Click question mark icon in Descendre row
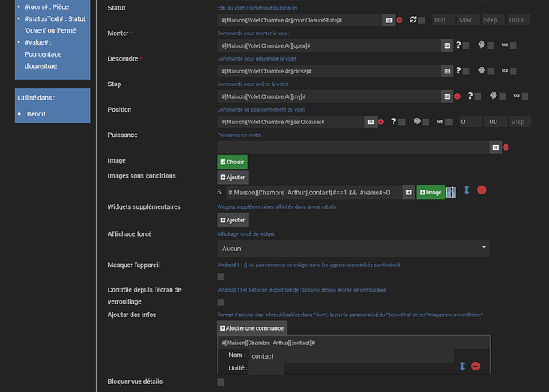Viewport: 549px width, 392px height. 458,70
